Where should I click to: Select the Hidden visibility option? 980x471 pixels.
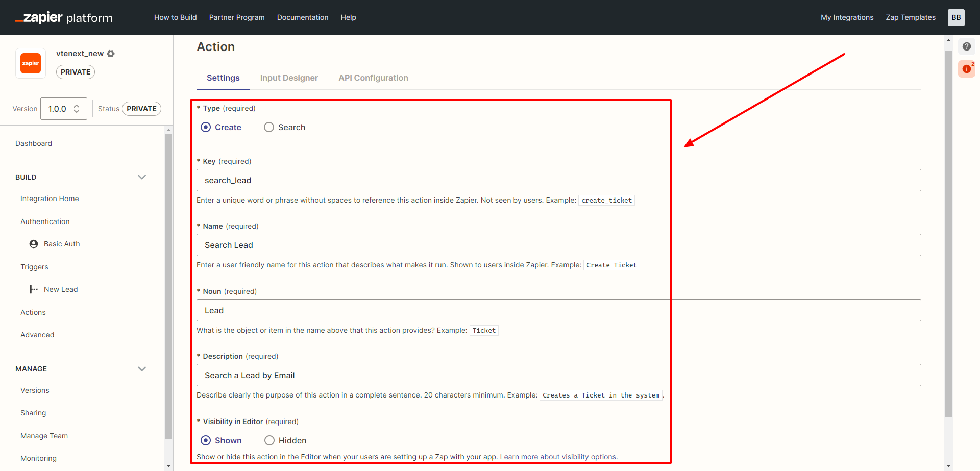tap(269, 440)
